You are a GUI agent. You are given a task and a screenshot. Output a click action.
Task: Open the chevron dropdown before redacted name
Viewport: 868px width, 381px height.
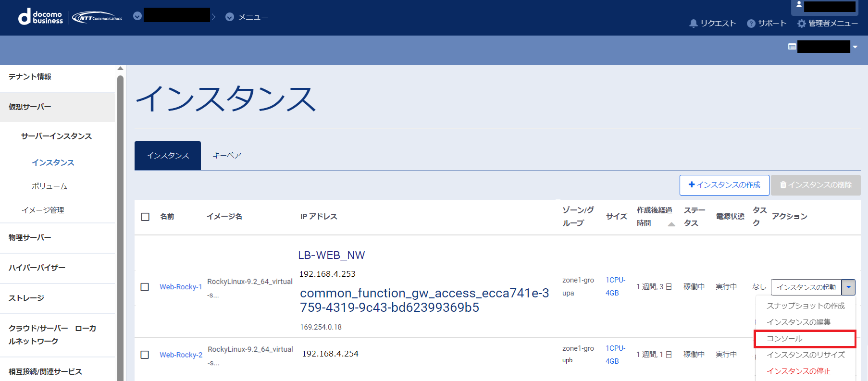point(137,16)
